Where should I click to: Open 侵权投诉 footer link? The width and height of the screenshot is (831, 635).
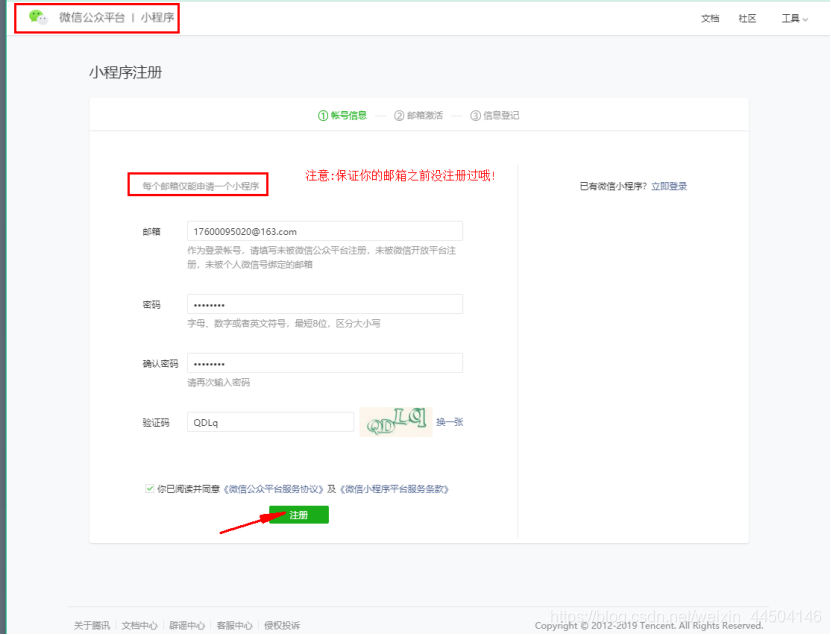pos(282,625)
